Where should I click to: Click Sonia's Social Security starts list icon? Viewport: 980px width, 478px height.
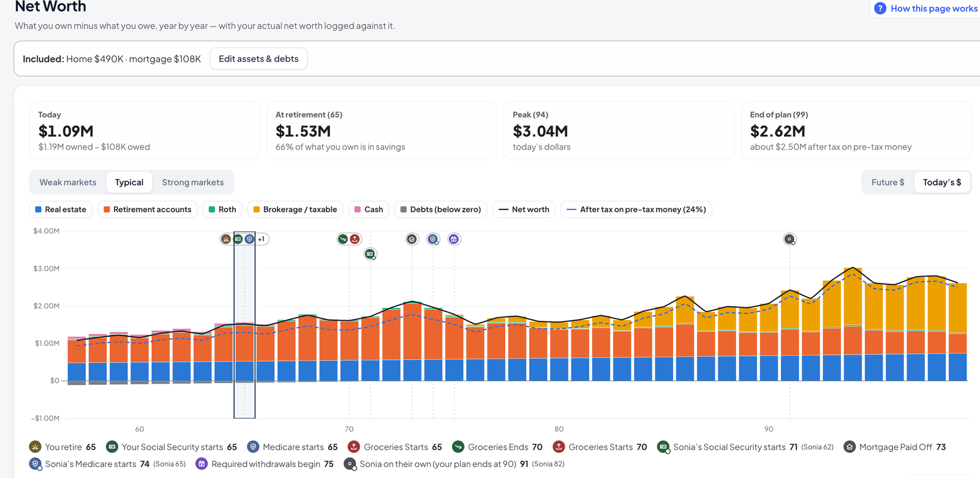(x=663, y=447)
